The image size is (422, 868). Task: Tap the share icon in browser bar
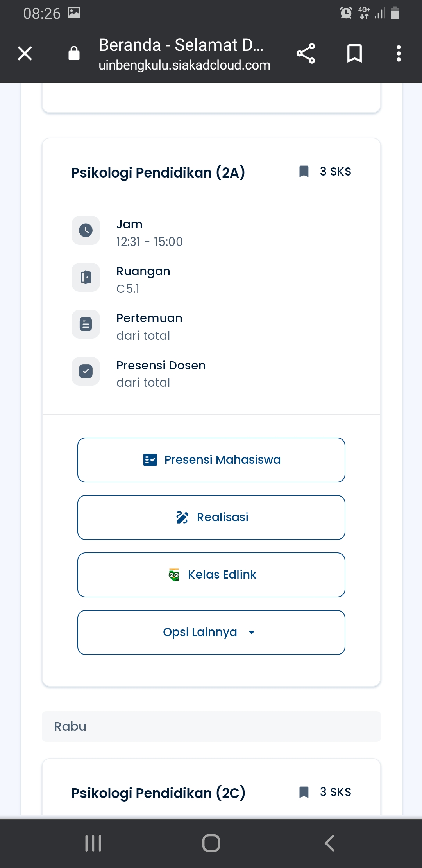coord(306,54)
